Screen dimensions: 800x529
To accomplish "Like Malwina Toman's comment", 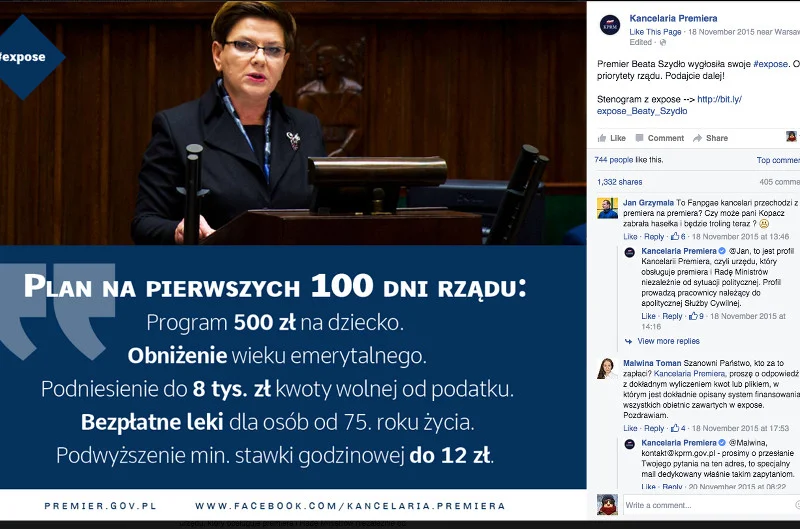I will pyautogui.click(x=630, y=429).
